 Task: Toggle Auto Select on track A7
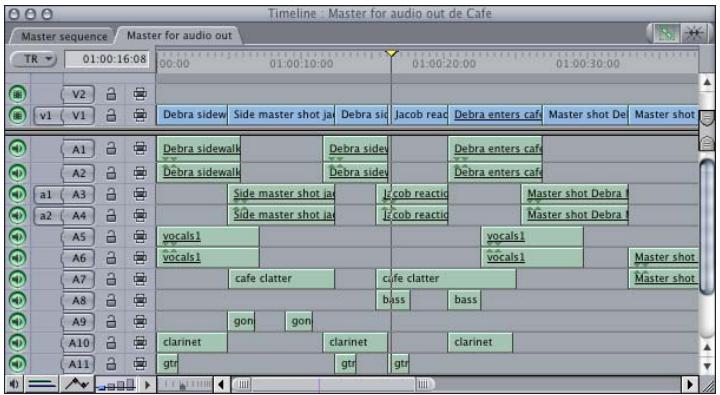pos(140,279)
